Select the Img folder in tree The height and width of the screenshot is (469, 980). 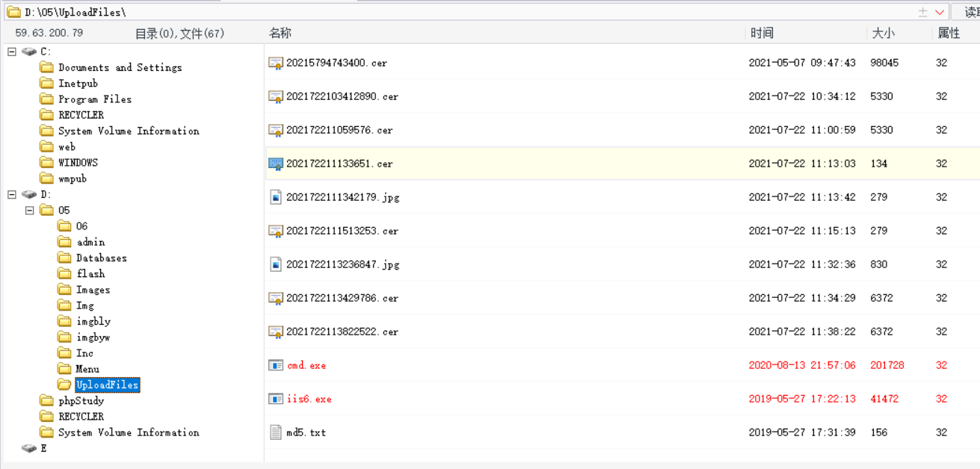click(x=85, y=305)
